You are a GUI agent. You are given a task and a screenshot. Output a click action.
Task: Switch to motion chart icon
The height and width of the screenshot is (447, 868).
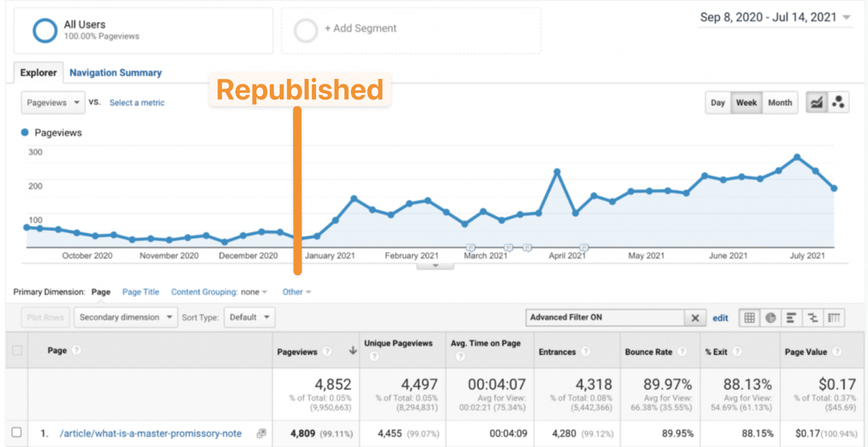837,102
